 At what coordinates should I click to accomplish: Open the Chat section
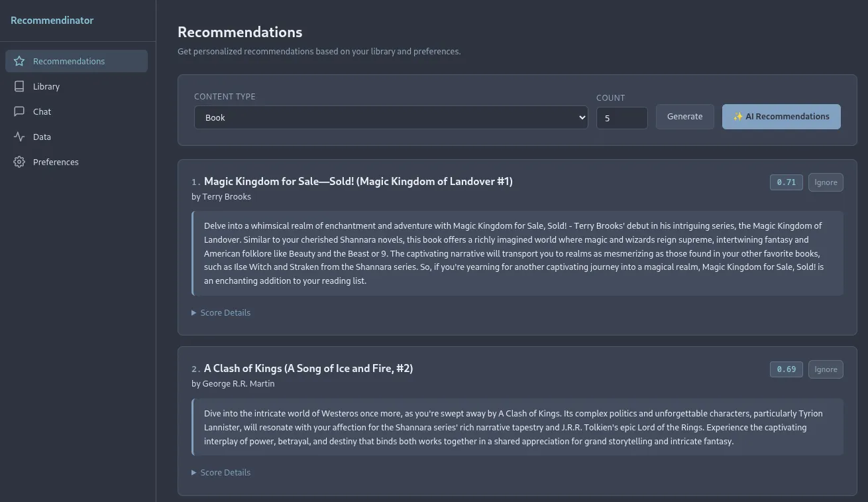click(76, 111)
